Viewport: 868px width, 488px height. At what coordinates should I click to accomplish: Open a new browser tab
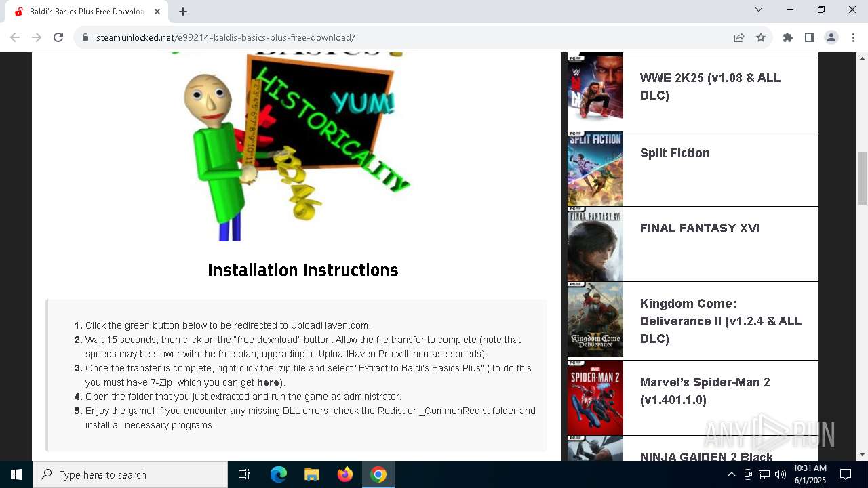pyautogui.click(x=183, y=12)
